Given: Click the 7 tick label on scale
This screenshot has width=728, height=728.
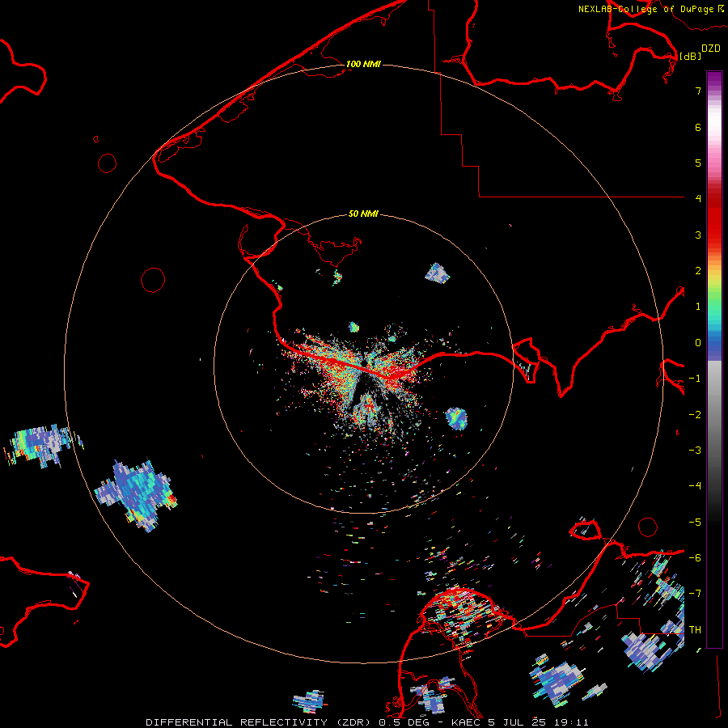Looking at the screenshot, I should [x=698, y=91].
